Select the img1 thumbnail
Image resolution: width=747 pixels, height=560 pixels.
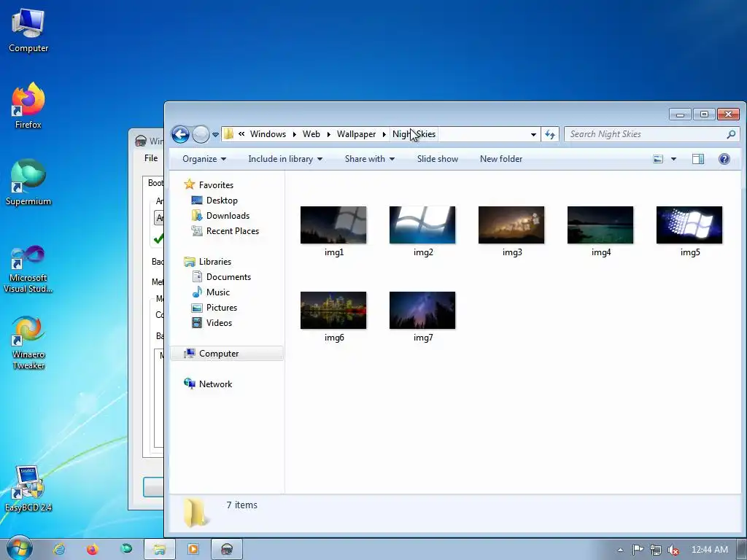click(x=333, y=225)
